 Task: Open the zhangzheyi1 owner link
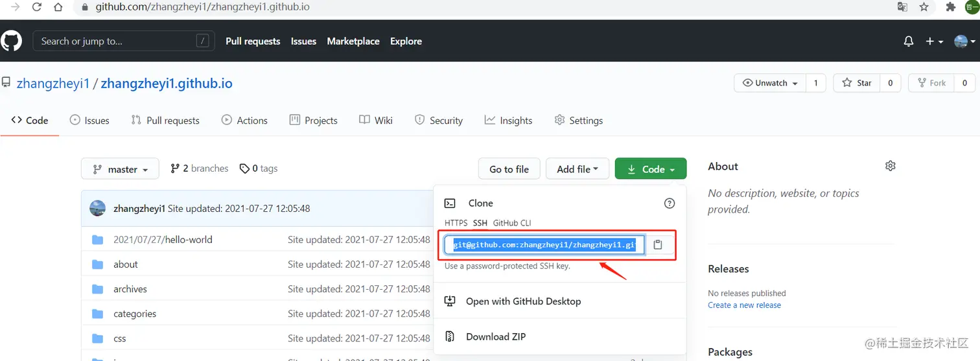coord(53,84)
